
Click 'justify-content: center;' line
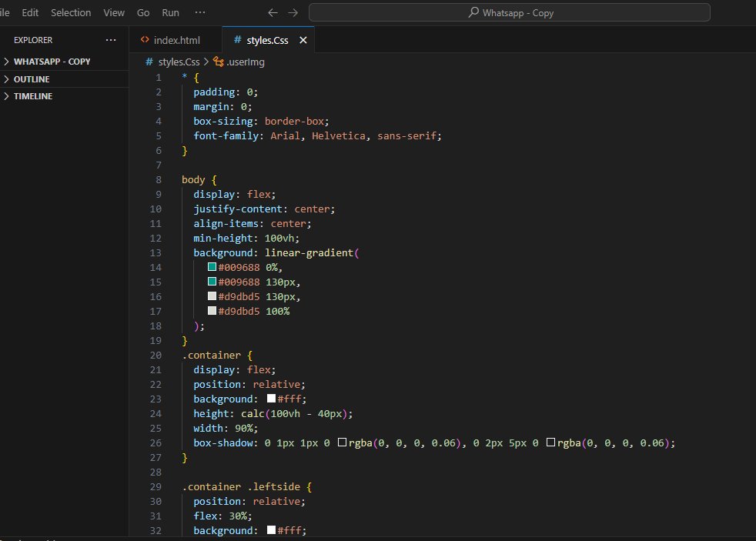point(264,209)
